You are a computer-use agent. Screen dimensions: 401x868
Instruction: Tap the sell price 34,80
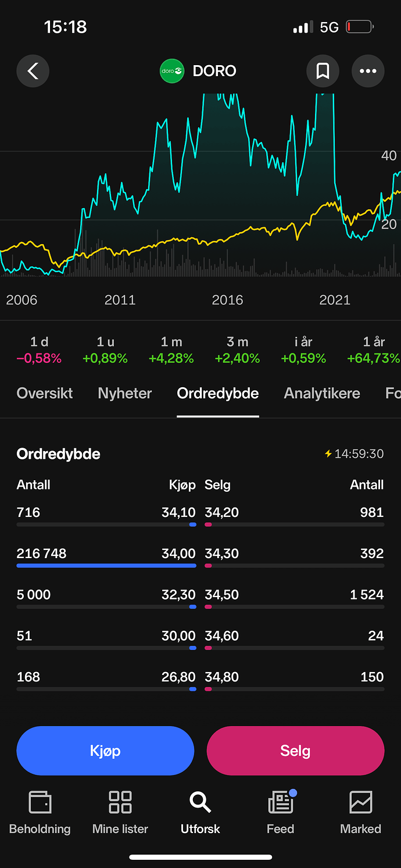pyautogui.click(x=222, y=678)
